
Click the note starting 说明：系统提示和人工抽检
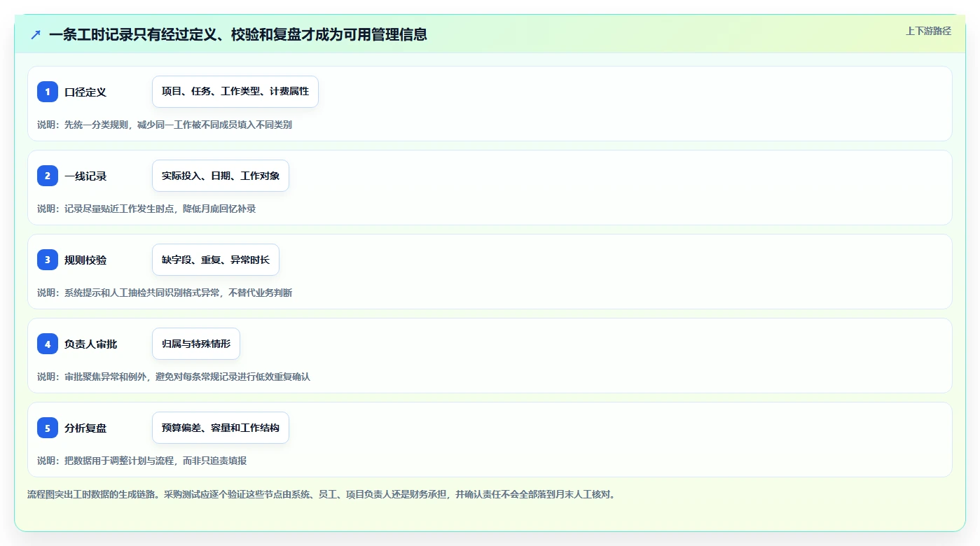tap(165, 293)
